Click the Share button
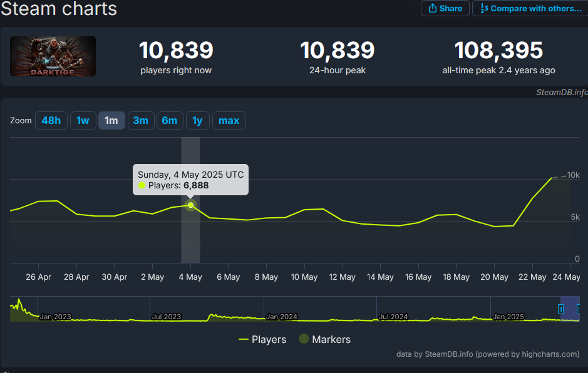Screen dimensions: 588x373 445,8
